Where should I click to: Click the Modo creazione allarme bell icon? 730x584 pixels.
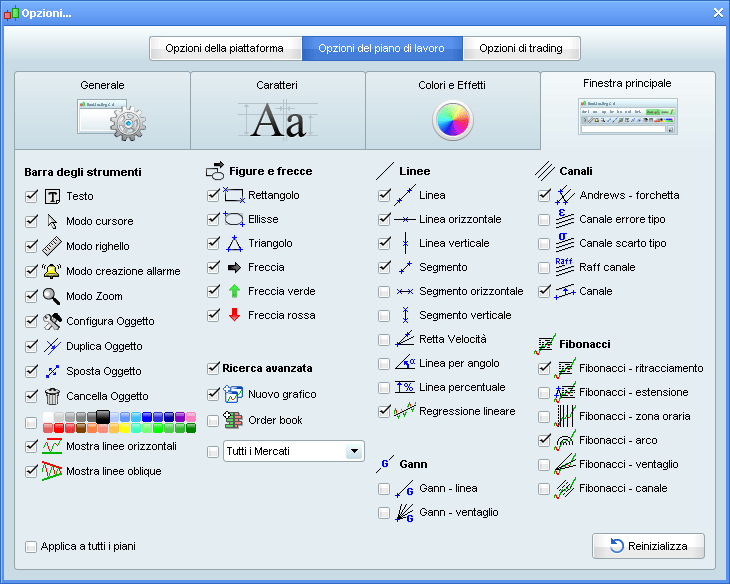[53, 271]
